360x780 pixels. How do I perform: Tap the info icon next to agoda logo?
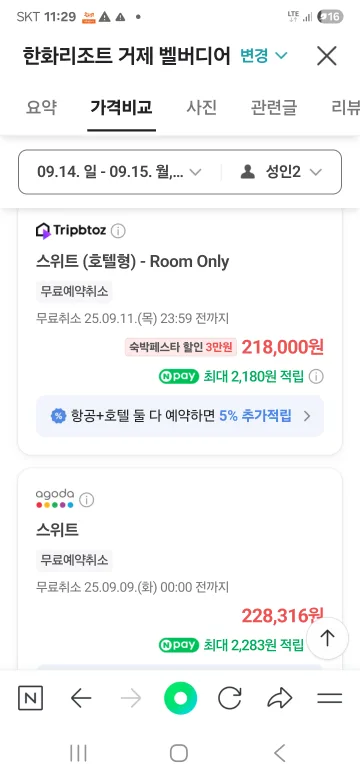(x=87, y=500)
